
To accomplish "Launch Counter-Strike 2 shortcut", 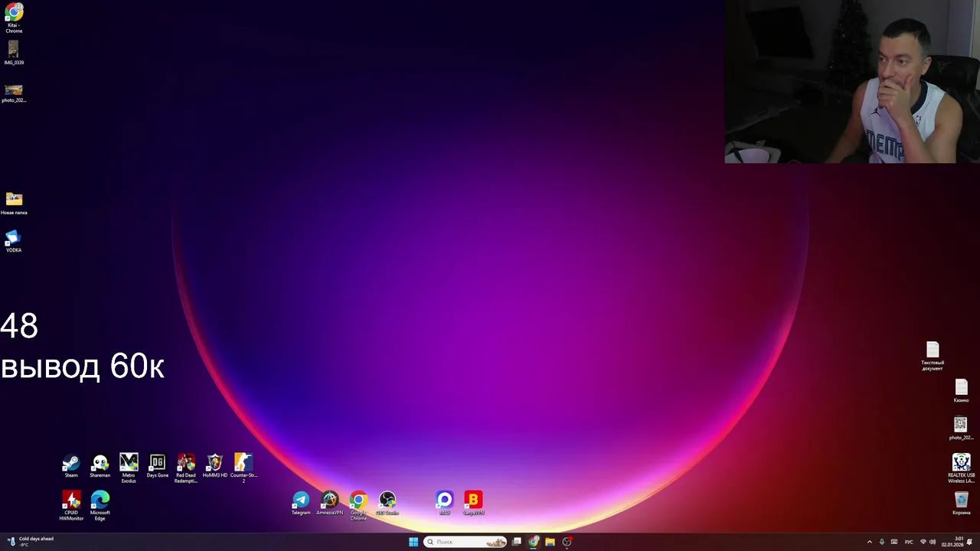I will [243, 468].
